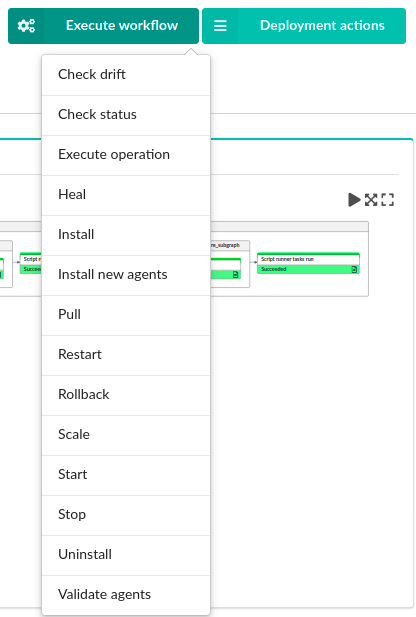The height and width of the screenshot is (617, 416).
Task: Toggle fullscreen graph view icon
Action: point(388,200)
